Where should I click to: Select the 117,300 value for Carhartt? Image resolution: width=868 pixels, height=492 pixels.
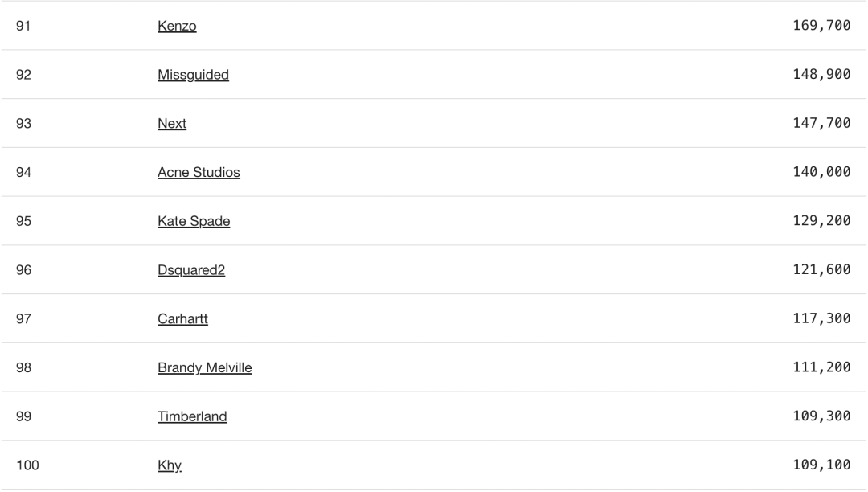[821, 318]
